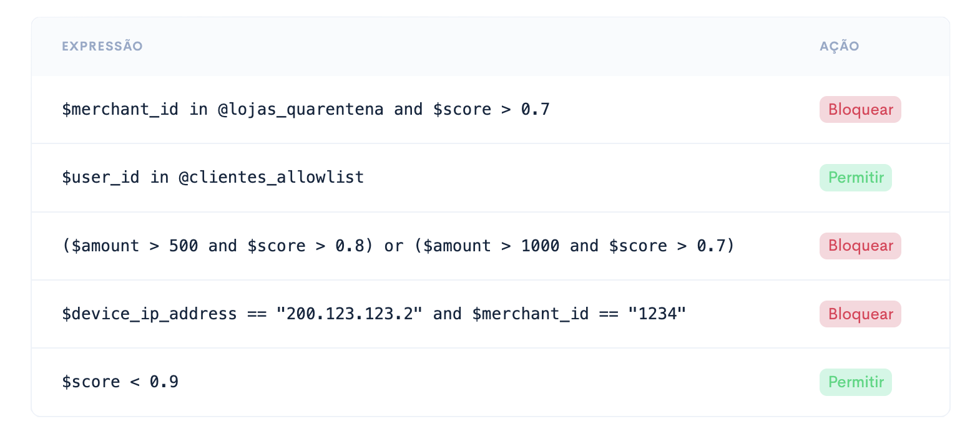The height and width of the screenshot is (439, 980).
Task: Select Bloquear badge on the $amount rule
Action: tap(860, 246)
